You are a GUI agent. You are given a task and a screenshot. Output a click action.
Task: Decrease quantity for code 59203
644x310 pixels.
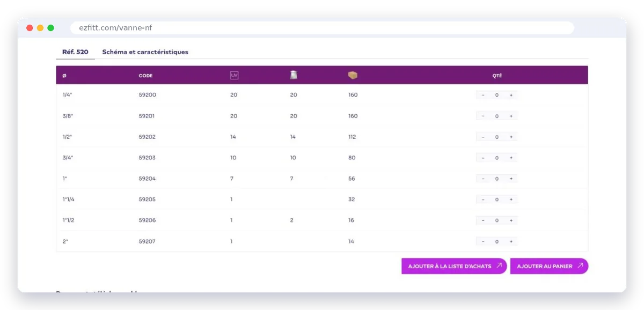point(483,158)
